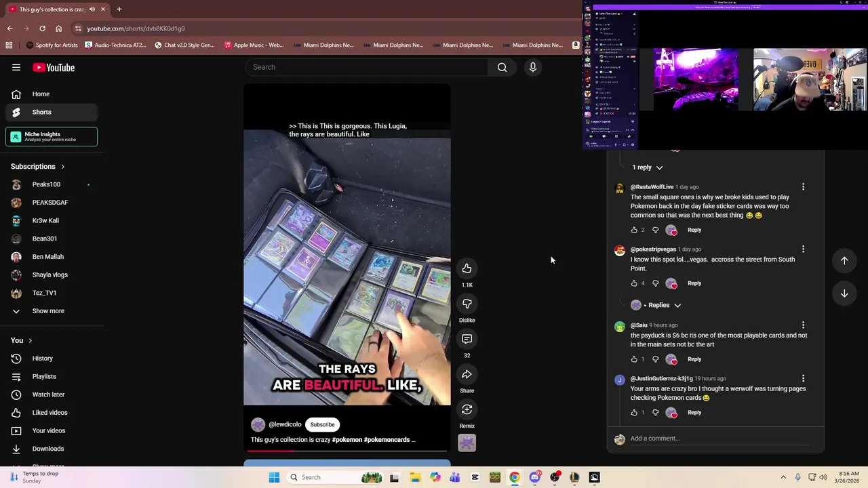This screenshot has width=868, height=488.
Task: Open the YouTube hamburger guide menu
Action: (x=16, y=67)
